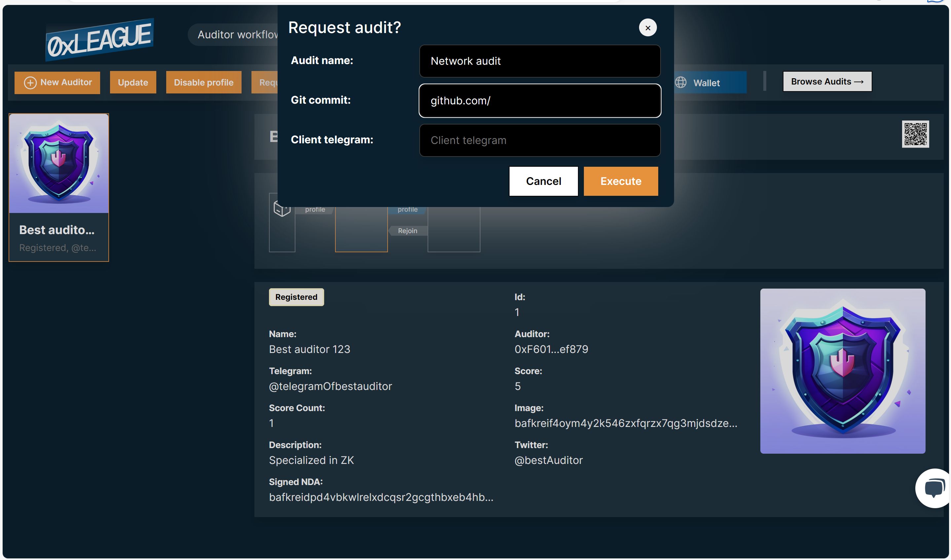The width and height of the screenshot is (951, 560).
Task: Click Browse Audits link
Action: click(x=827, y=82)
